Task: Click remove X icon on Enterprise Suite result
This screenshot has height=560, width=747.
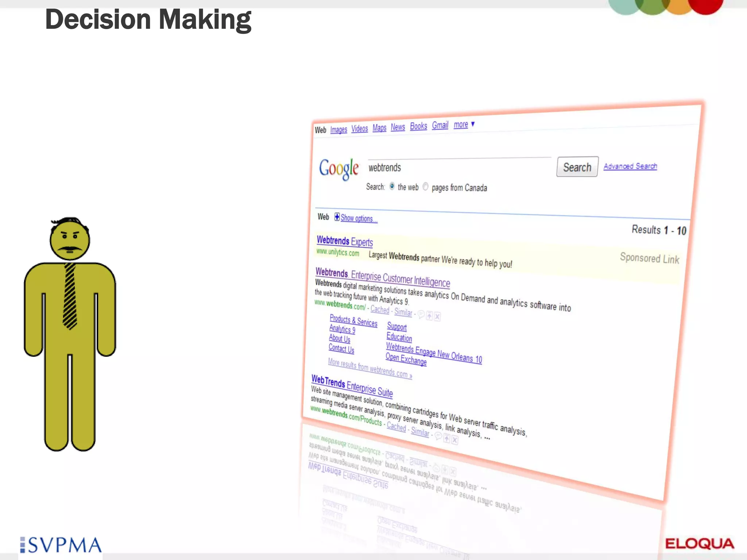Action: point(455,440)
